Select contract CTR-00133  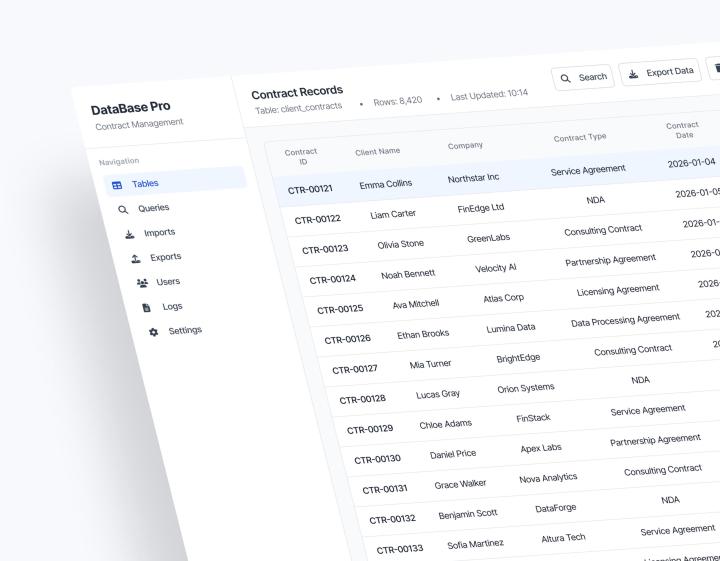point(400,549)
